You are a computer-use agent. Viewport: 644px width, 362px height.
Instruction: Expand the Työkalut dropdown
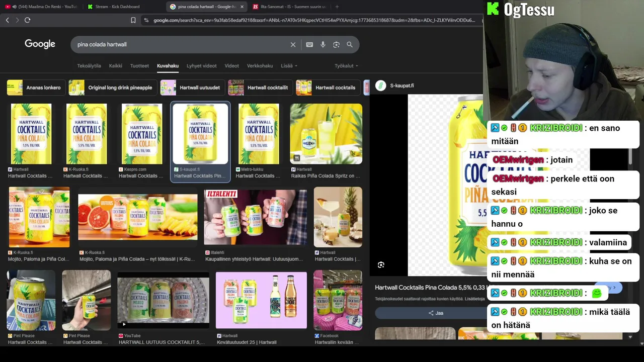click(346, 66)
